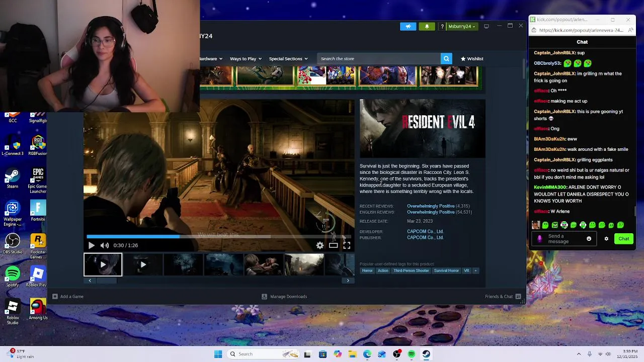Open Steam announcements megaphone button
The width and height of the screenshot is (644, 362).
coord(408,27)
